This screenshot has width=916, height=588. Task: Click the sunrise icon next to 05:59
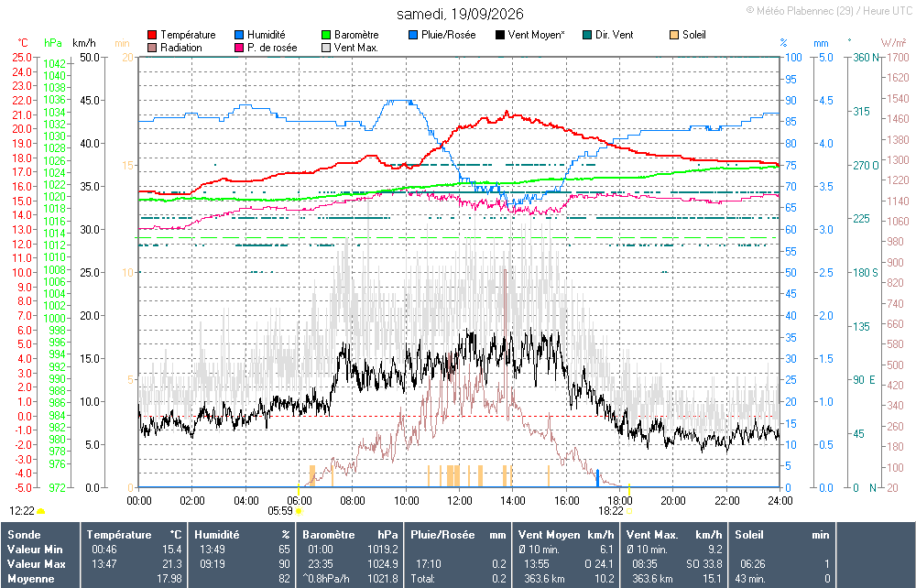tap(300, 511)
